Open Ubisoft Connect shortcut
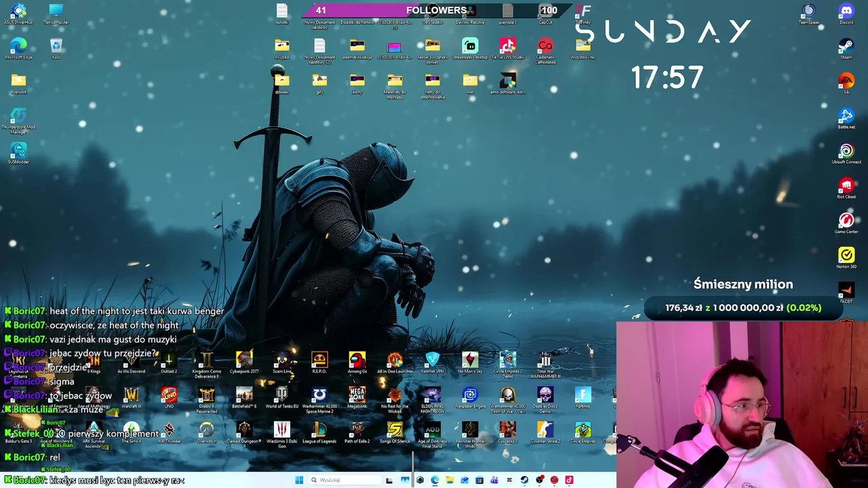The width and height of the screenshot is (868, 488). [846, 153]
